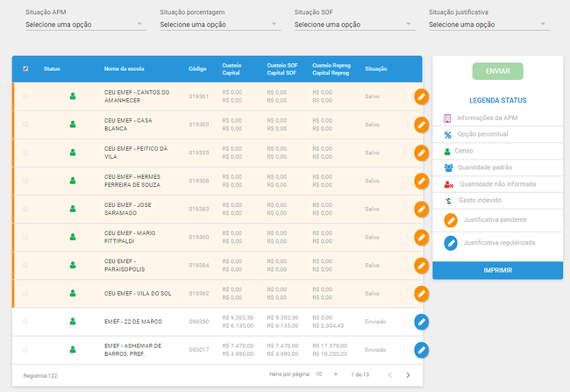Click school name EMEF - 22 DE MARCO
Screen dimensions: 570x392
point(133,322)
